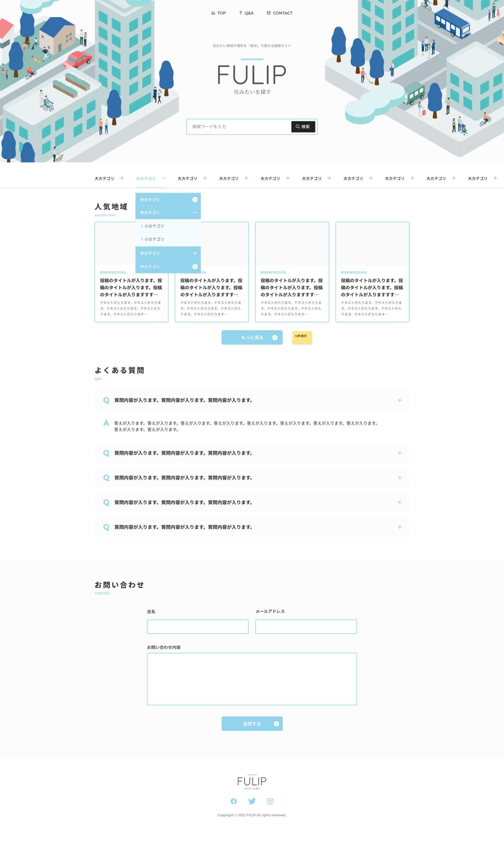Toggle the first FAQ question plus icon
504x842 pixels.
coord(400,400)
